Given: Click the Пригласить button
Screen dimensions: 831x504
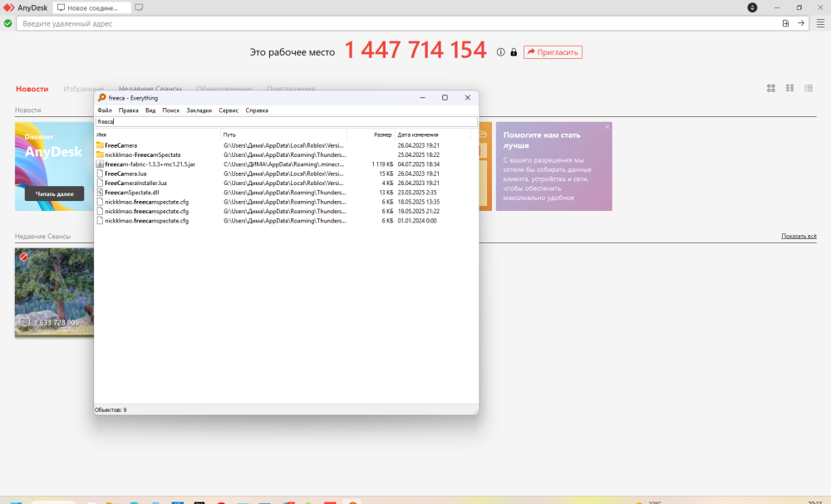Looking at the screenshot, I should point(553,51).
